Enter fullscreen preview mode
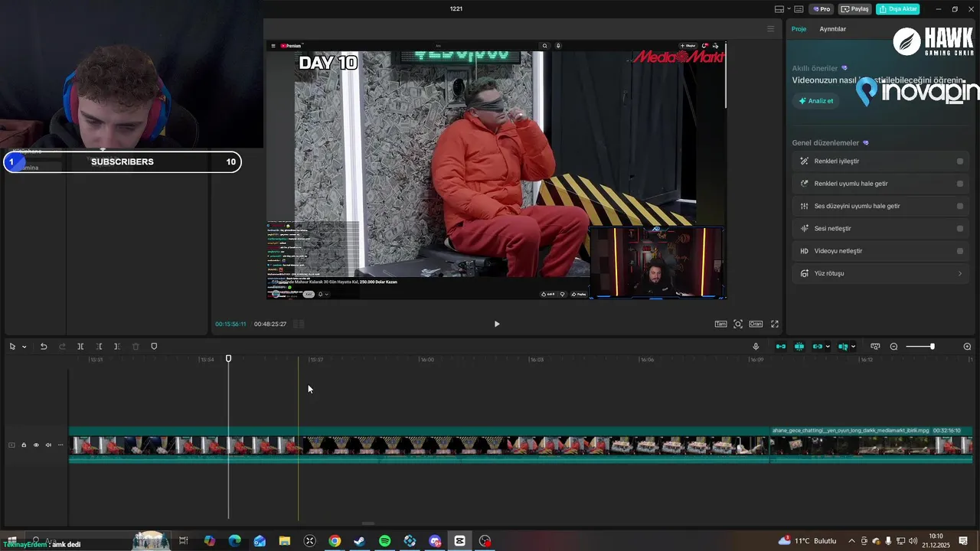The width and height of the screenshot is (980, 551). coord(775,324)
